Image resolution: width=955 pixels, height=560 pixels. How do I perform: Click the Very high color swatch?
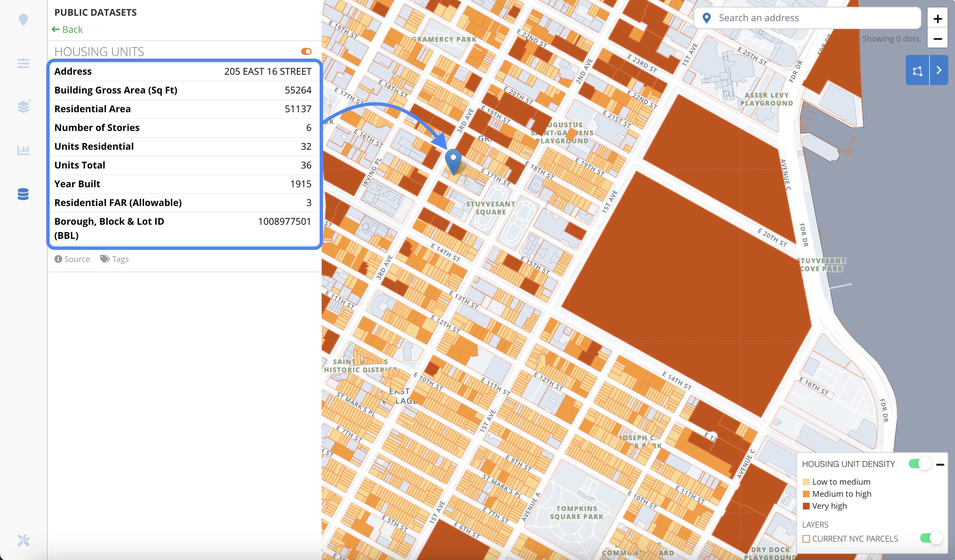[x=806, y=506]
